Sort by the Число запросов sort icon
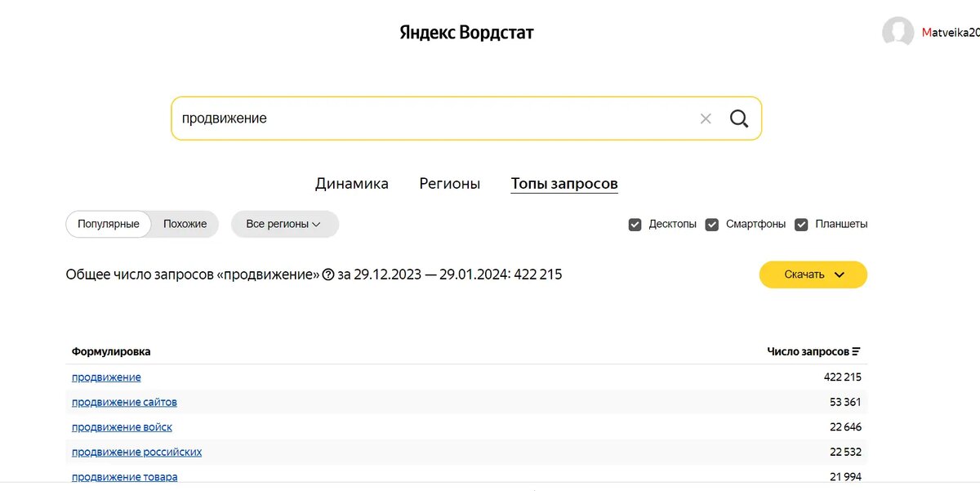Image resolution: width=980 pixels, height=491 pixels. (x=856, y=351)
